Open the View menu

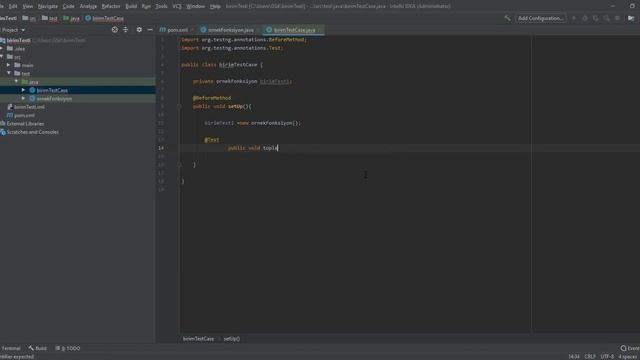[27, 6]
